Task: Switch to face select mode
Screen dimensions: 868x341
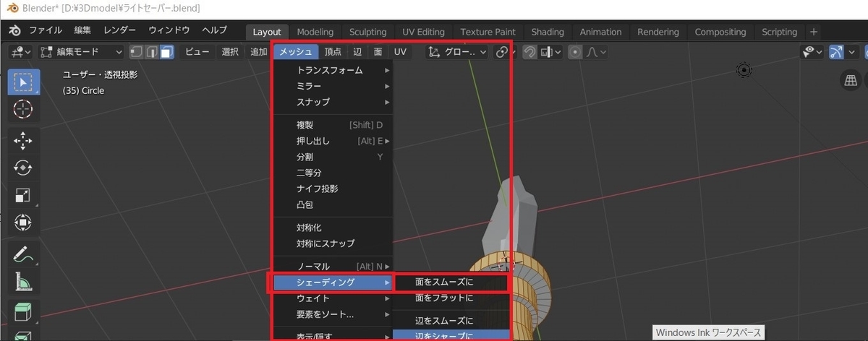Action: click(167, 52)
